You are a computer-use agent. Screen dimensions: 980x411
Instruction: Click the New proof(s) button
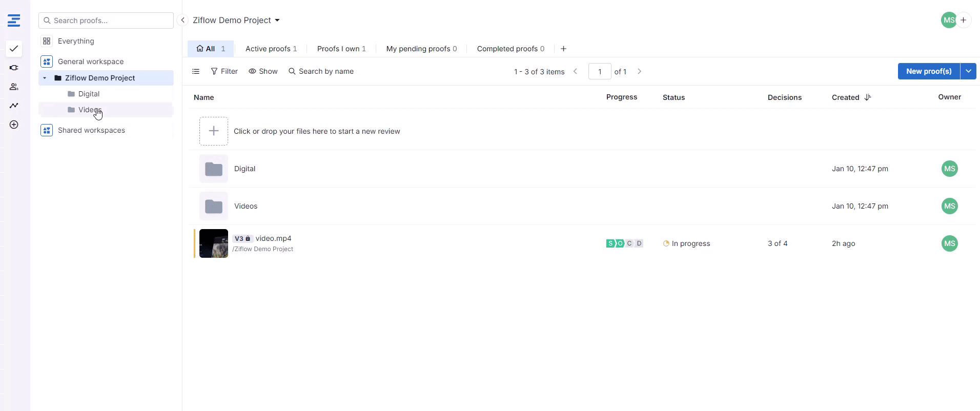928,71
